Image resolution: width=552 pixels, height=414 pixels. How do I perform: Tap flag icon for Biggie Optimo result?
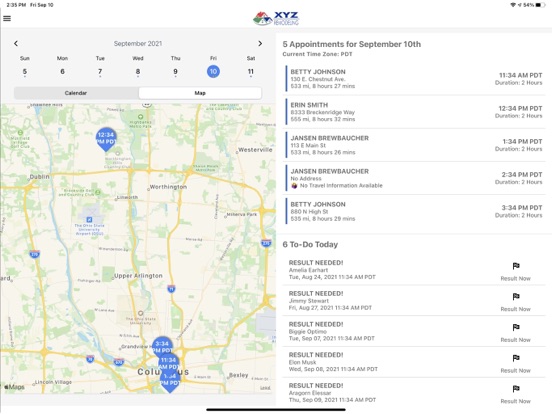point(516,328)
